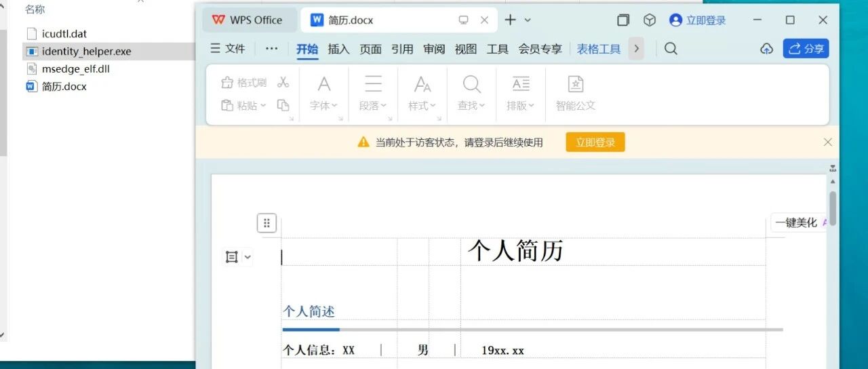The height and width of the screenshot is (369, 868).
Task: Click the table move handle with dots
Action: click(267, 222)
